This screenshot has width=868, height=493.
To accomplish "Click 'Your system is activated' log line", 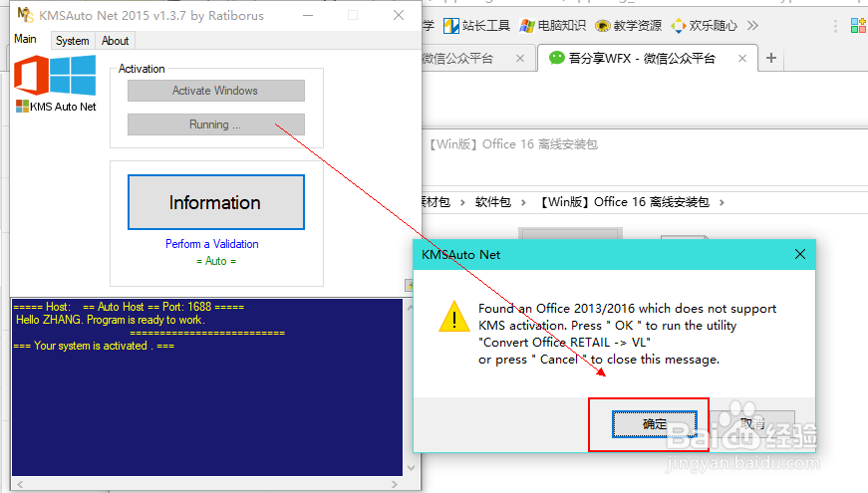I will click(x=94, y=346).
